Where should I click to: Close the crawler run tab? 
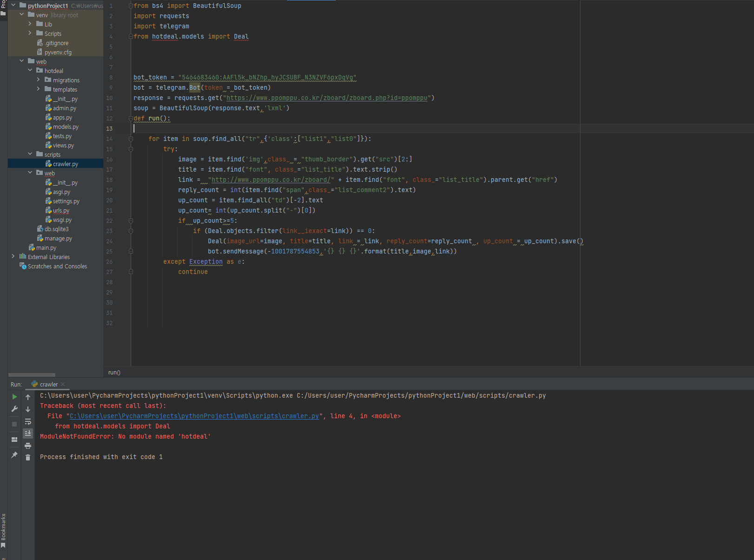[x=63, y=384]
